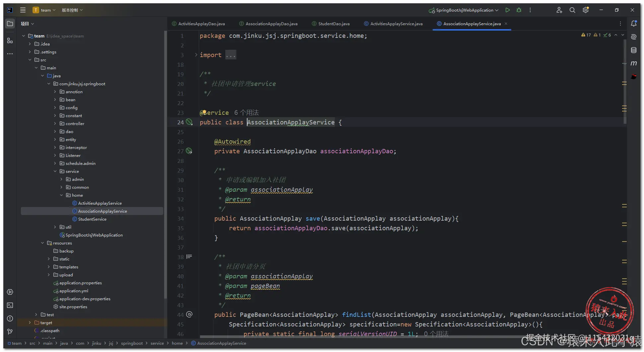Image resolution: width=644 pixels, height=352 pixels.
Task: Open editor tabs options menu
Action: 620,24
